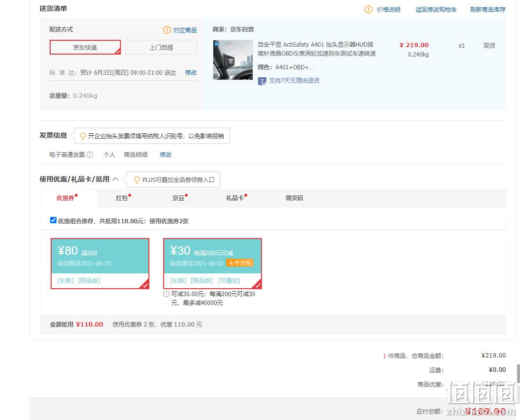Modify delivery time via 修改 beside 标准达
The width and height of the screenshot is (520, 420).
tap(191, 73)
